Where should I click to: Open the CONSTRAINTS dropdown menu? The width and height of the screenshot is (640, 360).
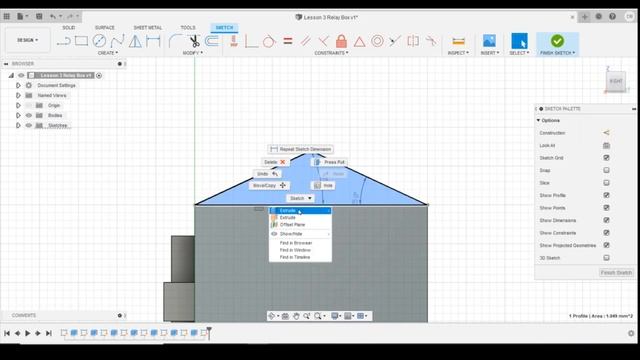pos(331,53)
